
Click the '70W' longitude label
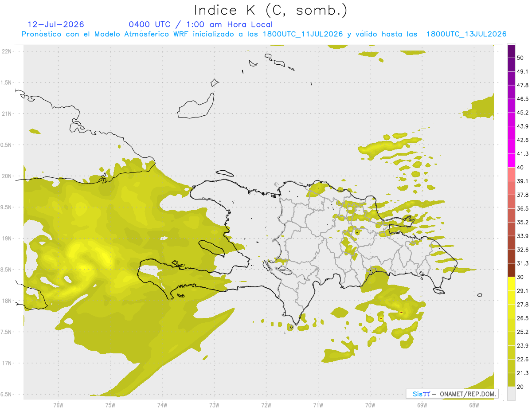click(370, 405)
